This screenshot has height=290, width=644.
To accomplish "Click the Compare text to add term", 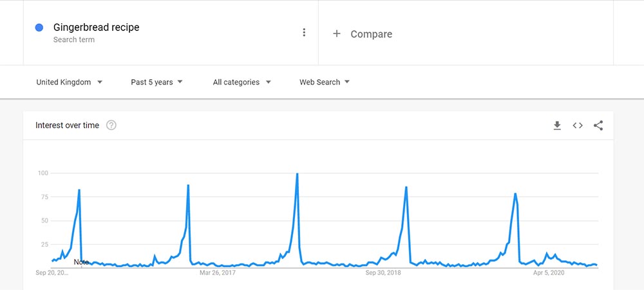I will tap(371, 34).
